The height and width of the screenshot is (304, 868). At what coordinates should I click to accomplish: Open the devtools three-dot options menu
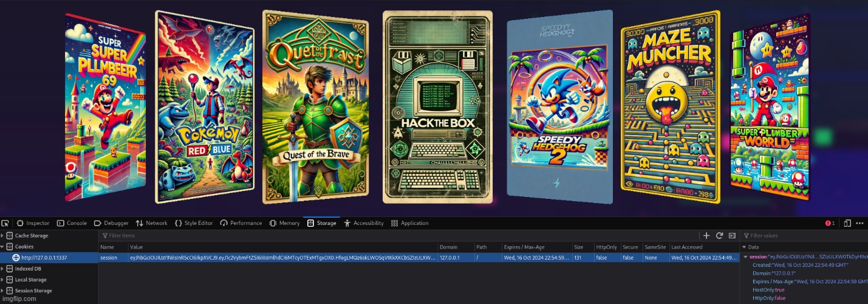pos(860,223)
